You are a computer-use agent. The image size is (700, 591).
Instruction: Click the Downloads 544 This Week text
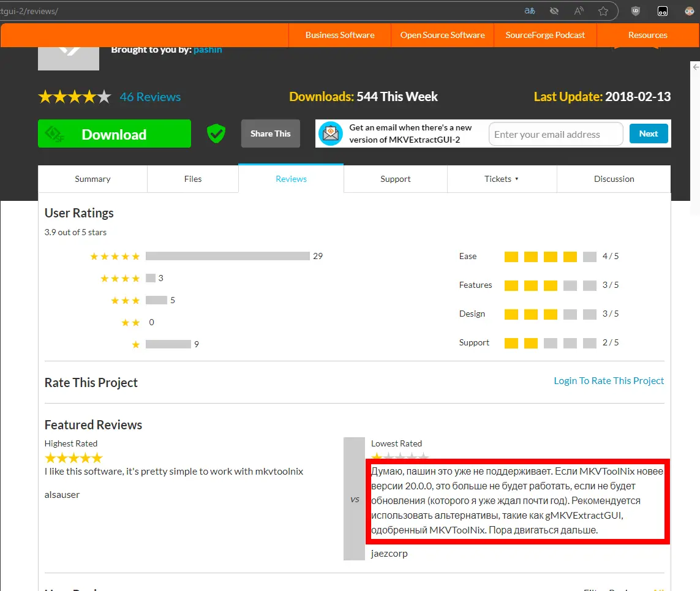[363, 96]
